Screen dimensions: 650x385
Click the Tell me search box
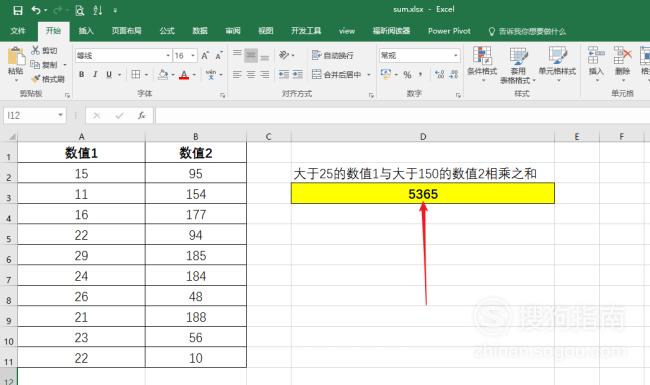[527, 31]
